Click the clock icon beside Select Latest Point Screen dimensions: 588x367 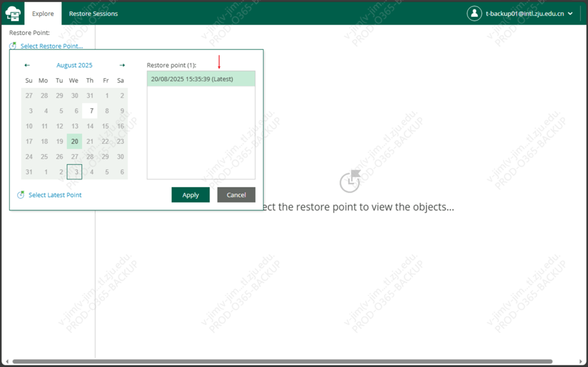[x=21, y=195]
